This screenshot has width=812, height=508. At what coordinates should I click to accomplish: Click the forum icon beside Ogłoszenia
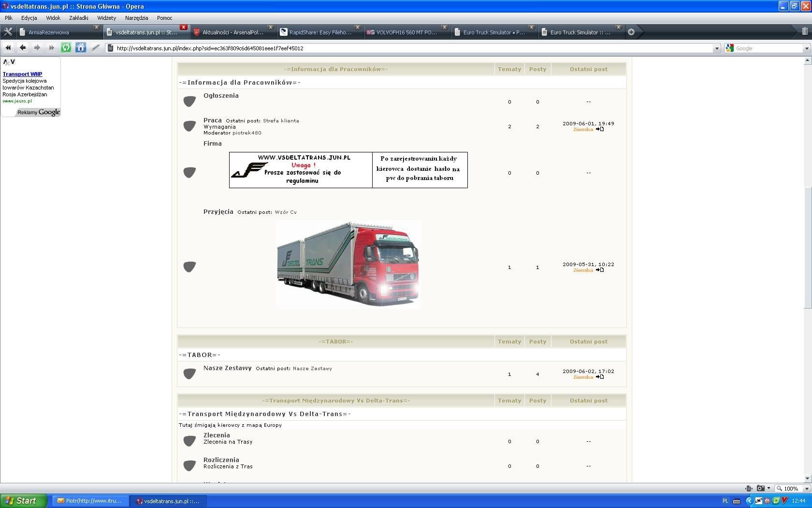pos(189,101)
